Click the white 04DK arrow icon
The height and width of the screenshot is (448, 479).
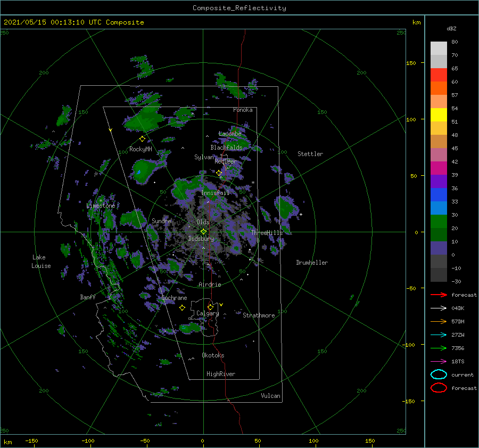(439, 308)
